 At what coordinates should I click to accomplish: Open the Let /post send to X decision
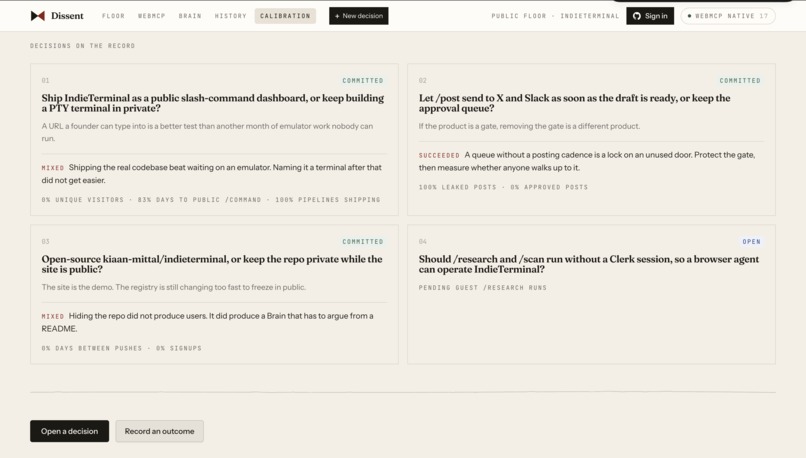(x=574, y=103)
